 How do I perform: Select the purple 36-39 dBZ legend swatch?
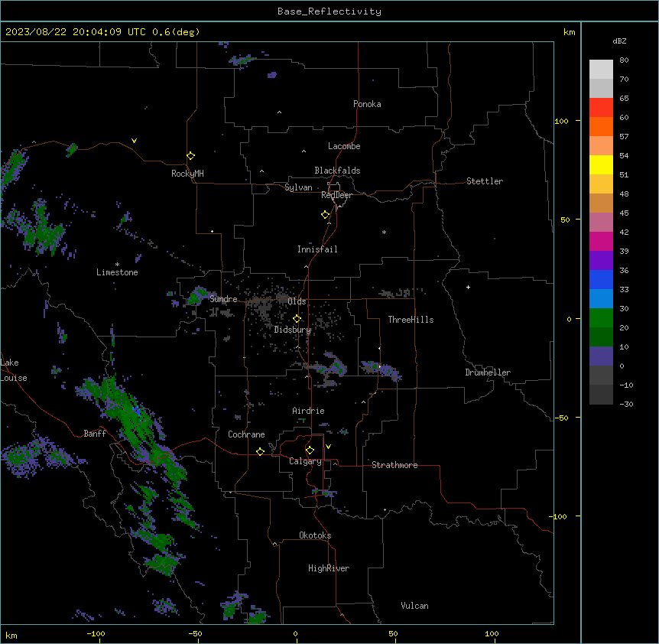(x=601, y=261)
